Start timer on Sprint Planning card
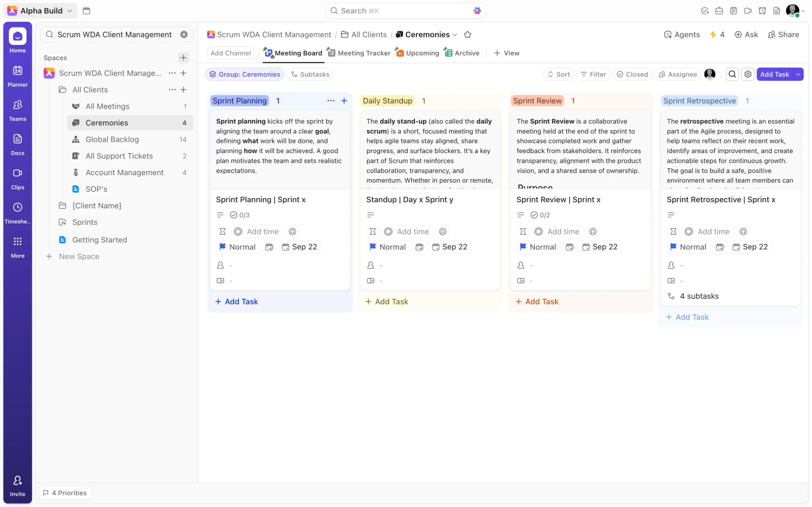The image size is (812, 507). 238,231
